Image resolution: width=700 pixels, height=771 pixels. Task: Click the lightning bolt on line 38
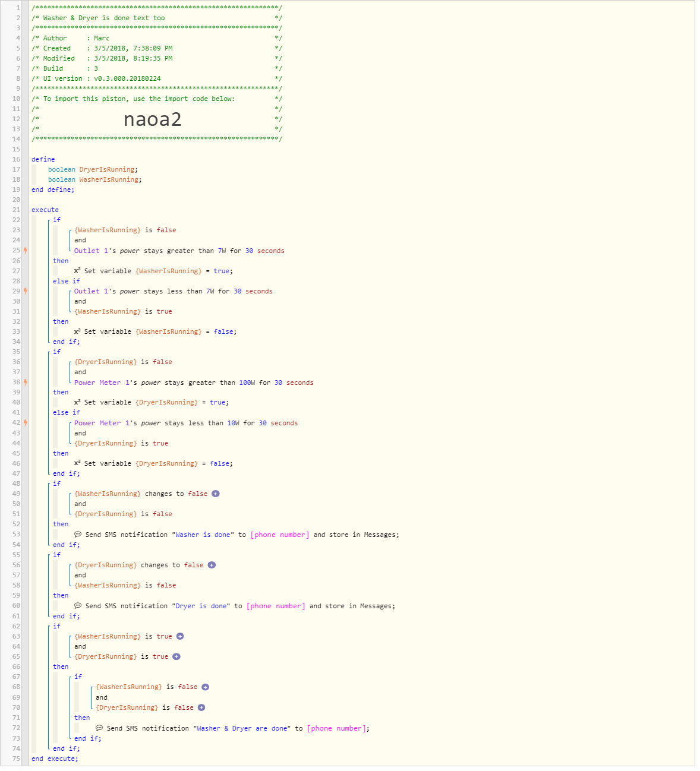26,383
